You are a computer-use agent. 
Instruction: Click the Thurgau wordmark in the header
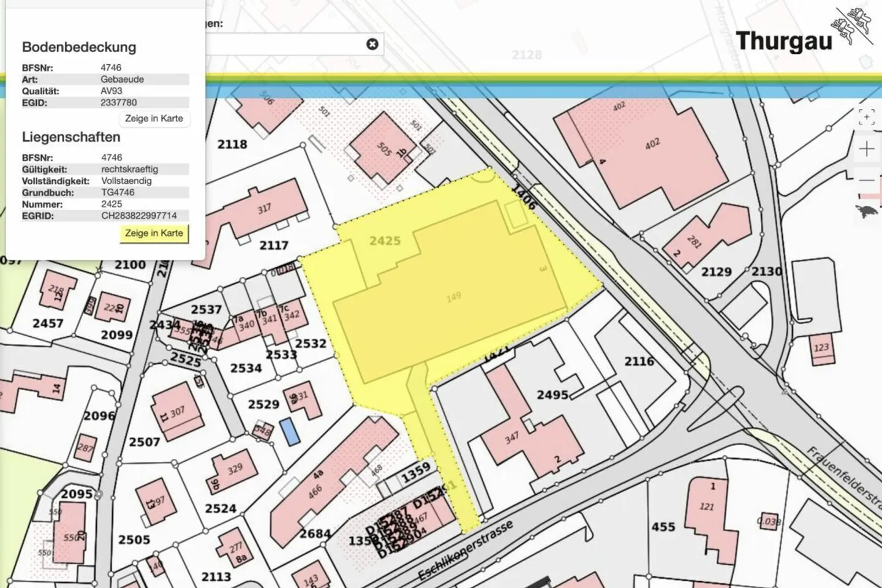coord(783,41)
